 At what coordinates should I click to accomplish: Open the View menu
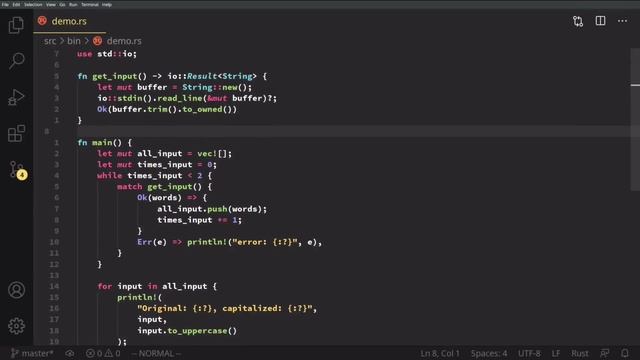pos(51,4)
